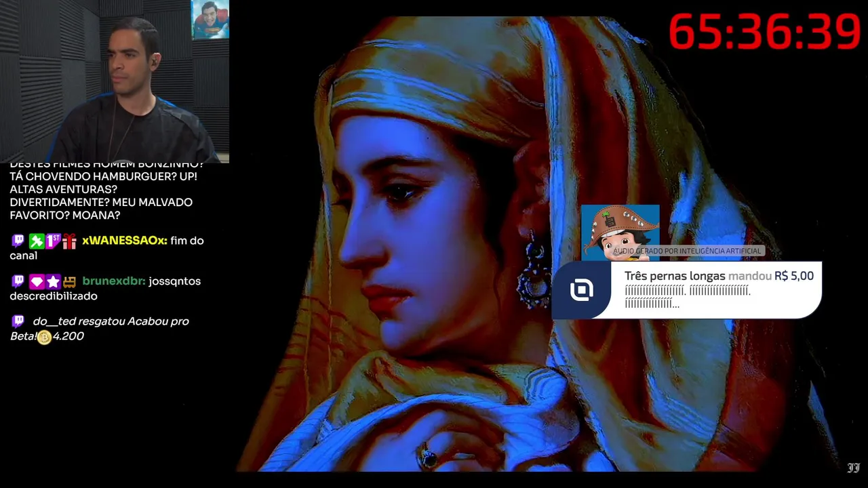868x488 pixels.
Task: Click the fim do message text
Action: tap(187, 241)
